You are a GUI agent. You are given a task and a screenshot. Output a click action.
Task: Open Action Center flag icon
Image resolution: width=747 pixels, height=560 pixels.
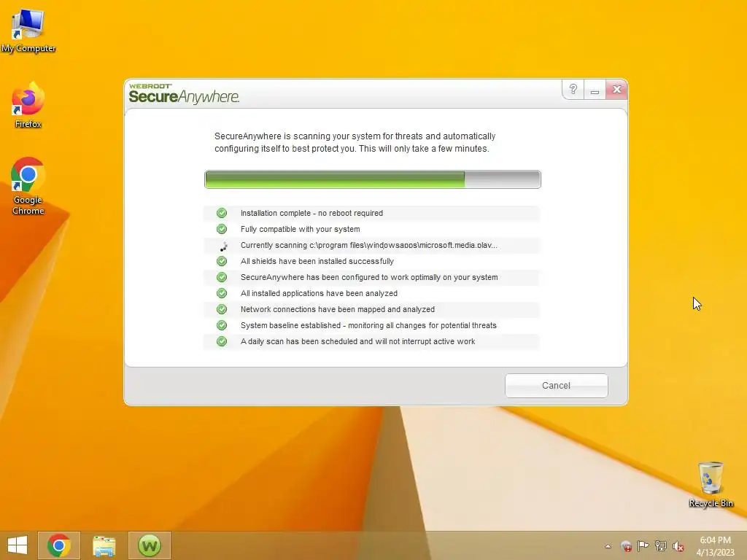click(x=643, y=546)
